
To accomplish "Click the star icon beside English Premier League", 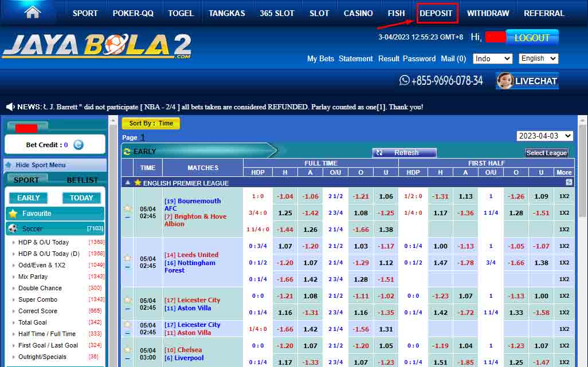I will pos(138,183).
